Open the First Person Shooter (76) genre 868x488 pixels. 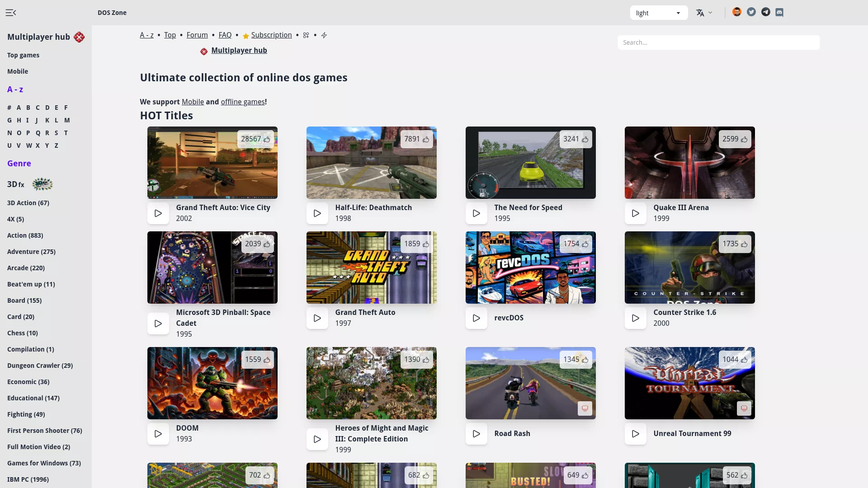[45, 431]
